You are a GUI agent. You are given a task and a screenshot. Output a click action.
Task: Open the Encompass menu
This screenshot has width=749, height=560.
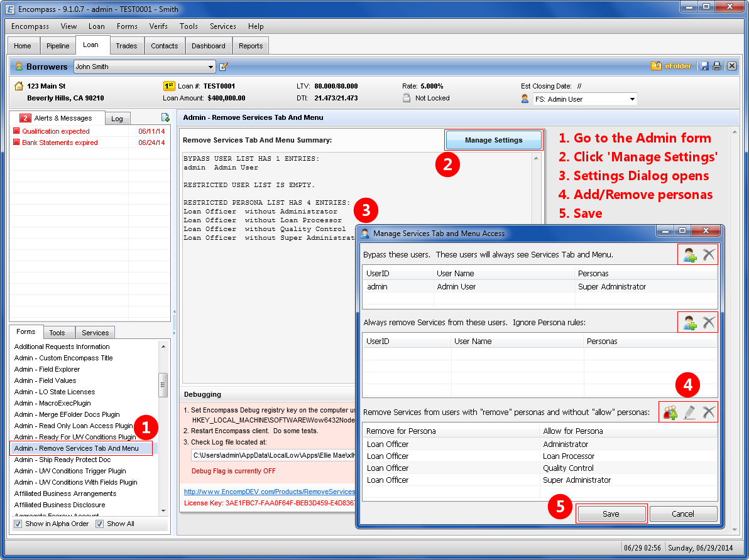(x=30, y=26)
